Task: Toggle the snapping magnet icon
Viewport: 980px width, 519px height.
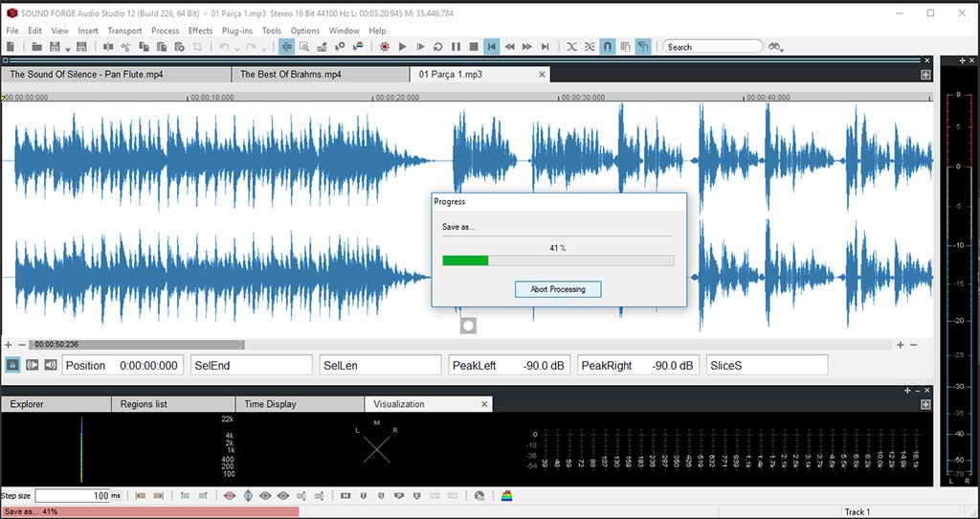Action: [x=607, y=47]
